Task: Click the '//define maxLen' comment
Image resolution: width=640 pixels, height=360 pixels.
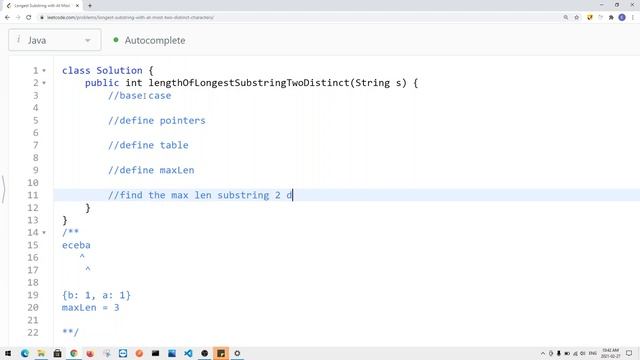Action: pyautogui.click(x=151, y=170)
